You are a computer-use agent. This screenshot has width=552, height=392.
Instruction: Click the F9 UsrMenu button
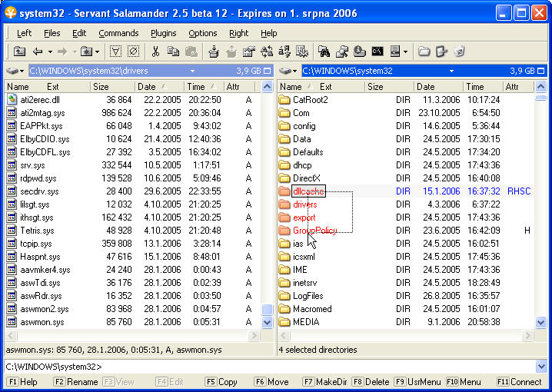point(418,382)
